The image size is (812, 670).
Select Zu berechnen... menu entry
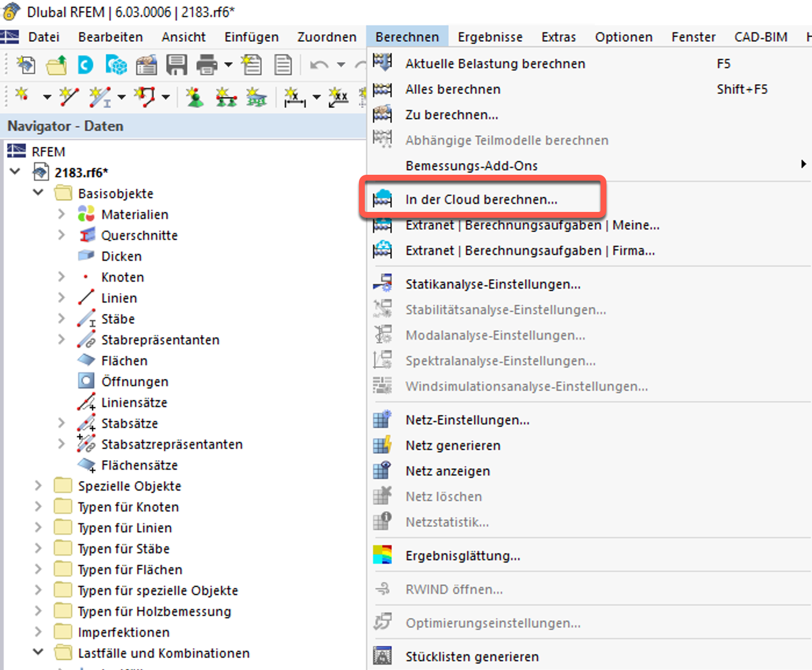(x=590, y=114)
